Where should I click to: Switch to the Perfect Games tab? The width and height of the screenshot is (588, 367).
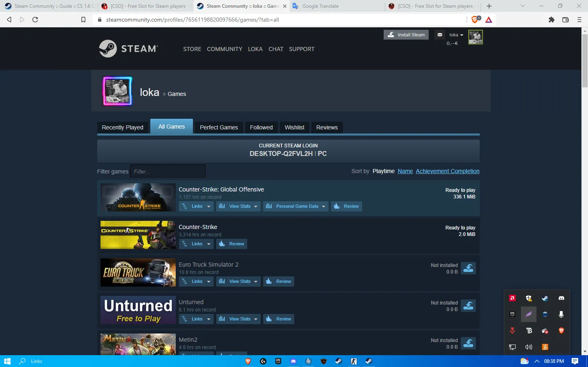tap(219, 127)
